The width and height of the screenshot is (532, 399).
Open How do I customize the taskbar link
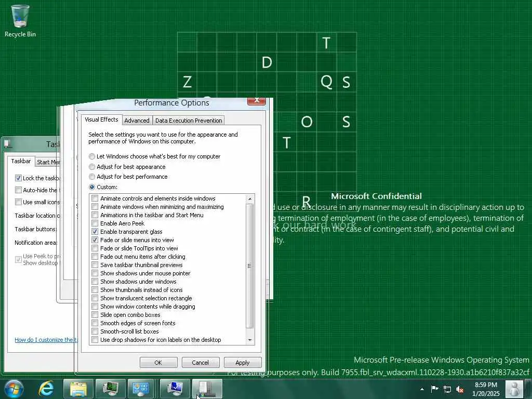(x=46, y=340)
